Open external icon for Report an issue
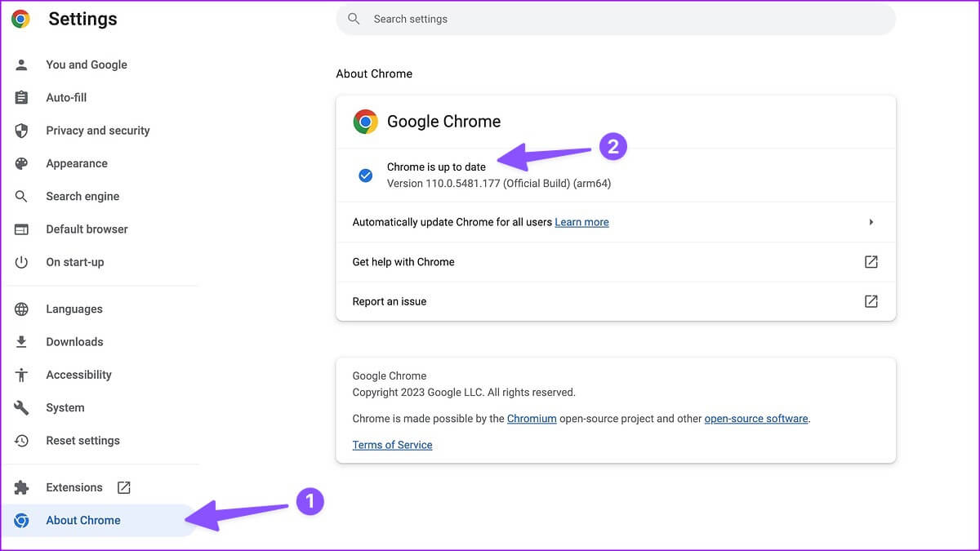The width and height of the screenshot is (980, 551). pos(871,301)
